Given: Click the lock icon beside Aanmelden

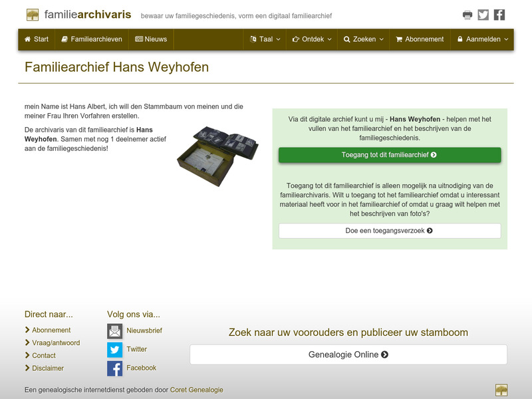Looking at the screenshot, I should click(460, 39).
